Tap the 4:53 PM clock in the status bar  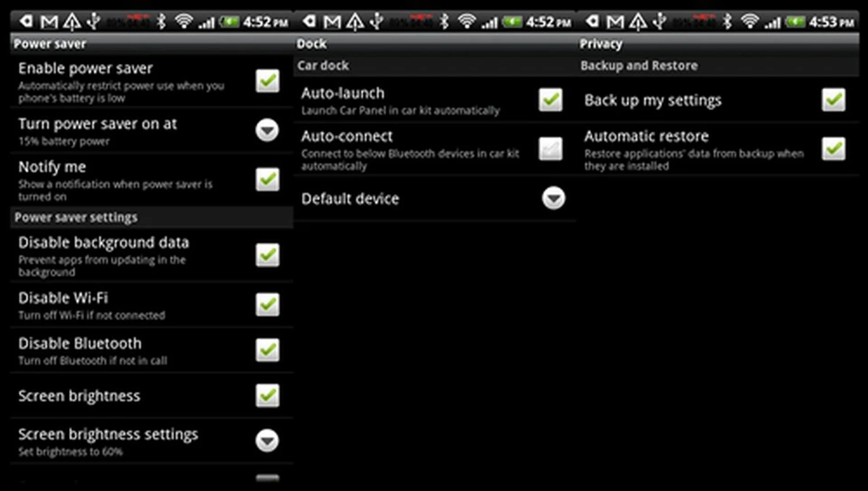point(831,22)
